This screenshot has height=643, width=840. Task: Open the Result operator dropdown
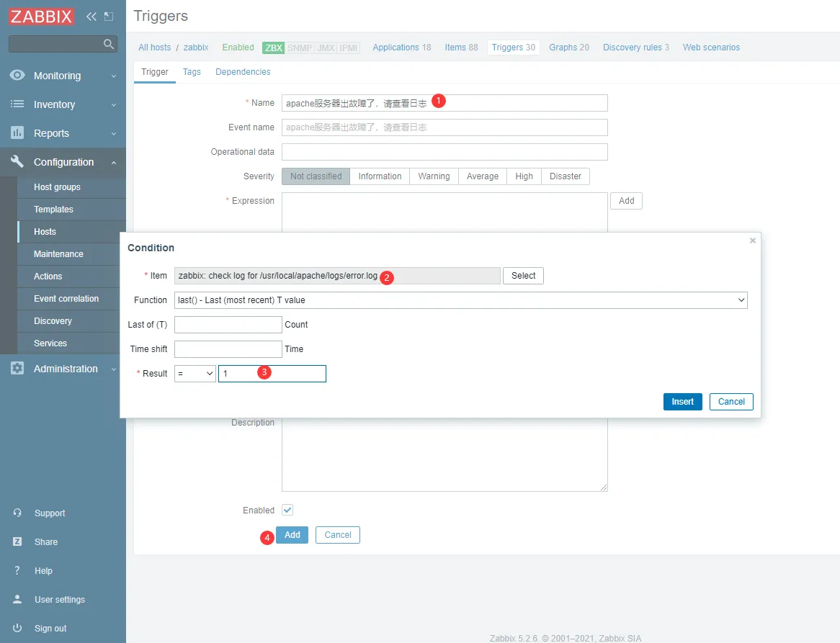[x=195, y=373]
